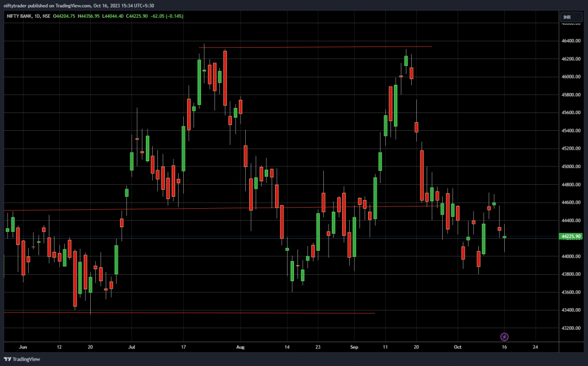Image resolution: width=588 pixels, height=366 pixels.
Task: Click the 14 label on the time axis
Action: pos(287,347)
